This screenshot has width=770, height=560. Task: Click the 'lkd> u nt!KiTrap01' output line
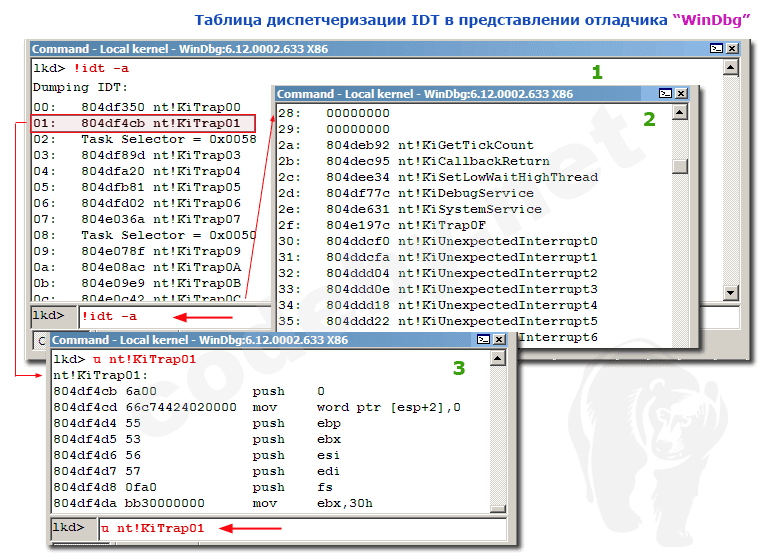pos(125,359)
